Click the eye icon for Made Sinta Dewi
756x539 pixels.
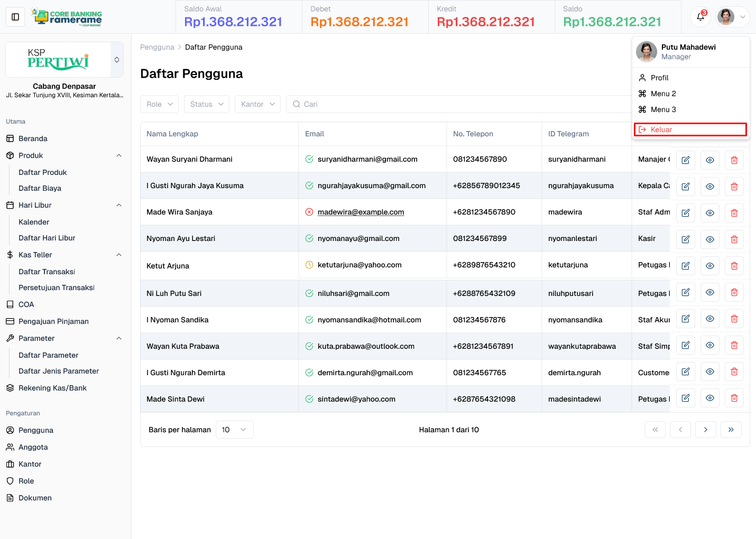[x=709, y=398]
